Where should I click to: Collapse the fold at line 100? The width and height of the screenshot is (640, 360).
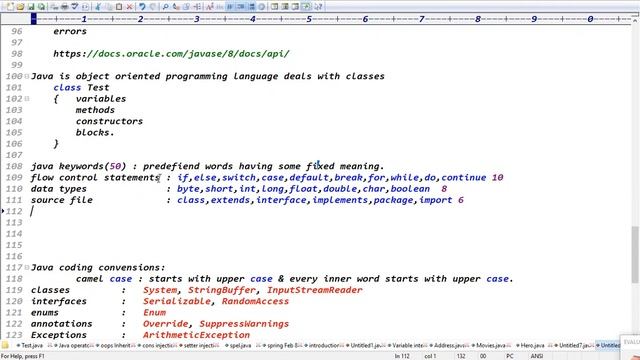tap(27, 76)
